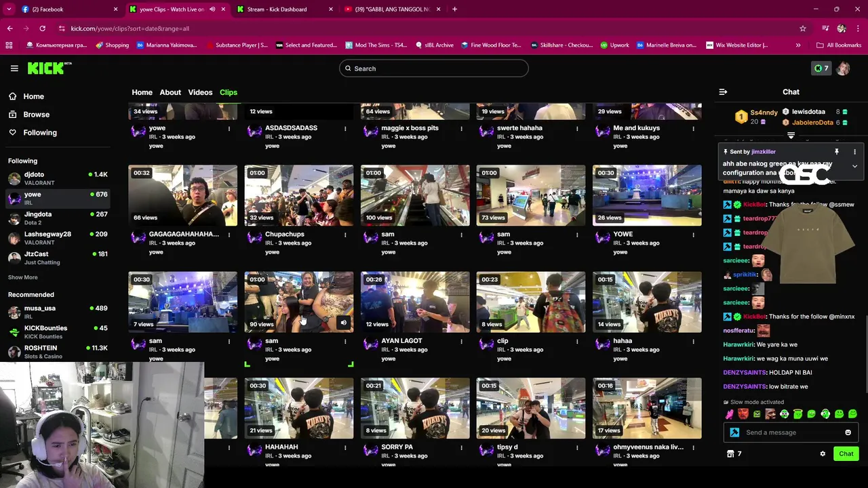Click the moderator hammer badge in message box
Viewport: 868px width, 488px height.
[x=734, y=432]
